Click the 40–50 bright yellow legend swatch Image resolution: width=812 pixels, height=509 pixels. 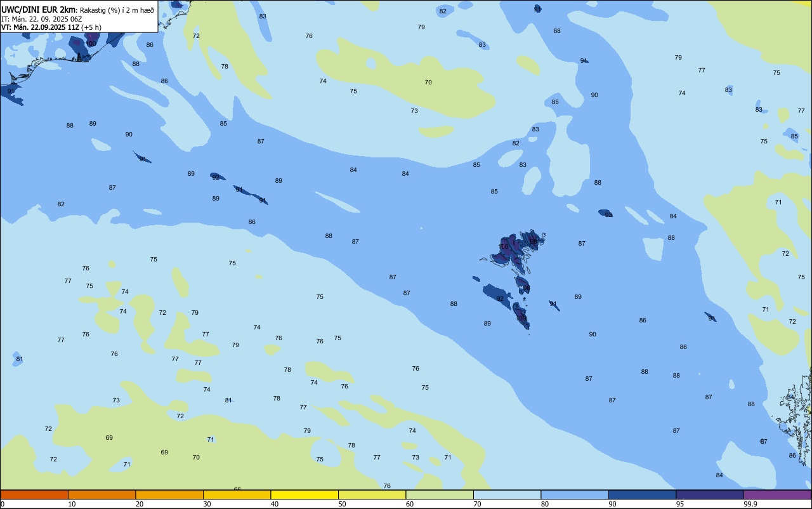(304, 494)
